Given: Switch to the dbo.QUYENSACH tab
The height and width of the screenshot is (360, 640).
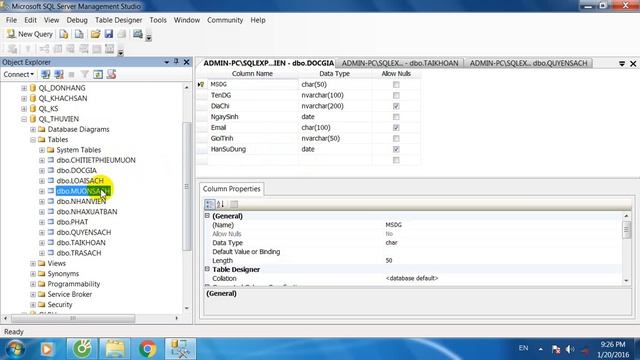Looking at the screenshot, I should (x=528, y=63).
